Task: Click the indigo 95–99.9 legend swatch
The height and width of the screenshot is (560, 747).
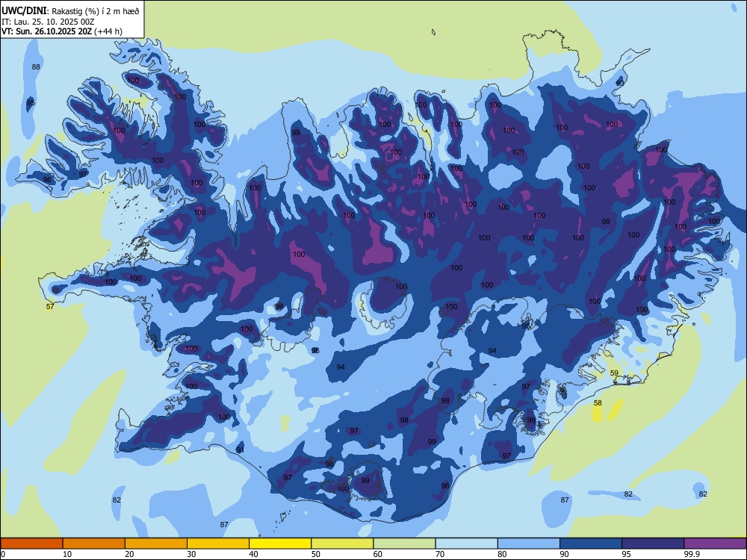Action: [653, 544]
